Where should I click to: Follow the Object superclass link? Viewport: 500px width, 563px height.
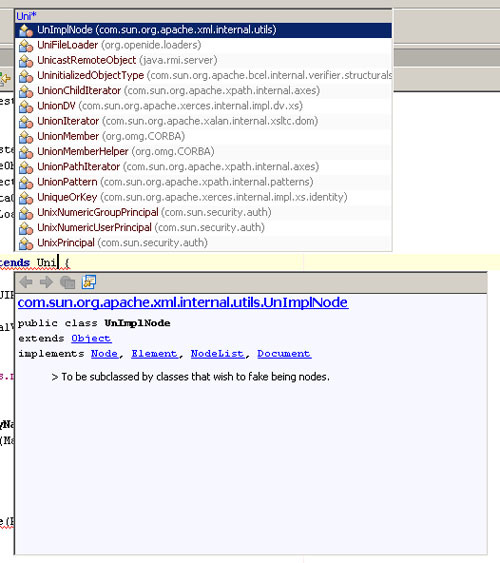91,338
